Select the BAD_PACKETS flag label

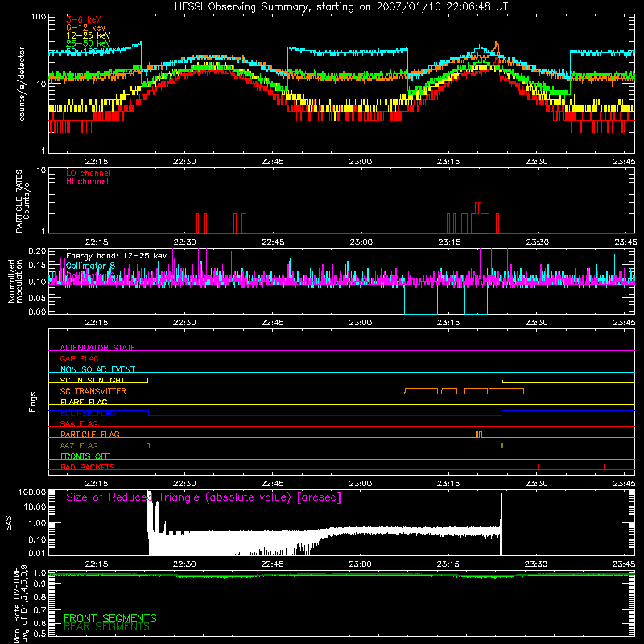[88, 467]
